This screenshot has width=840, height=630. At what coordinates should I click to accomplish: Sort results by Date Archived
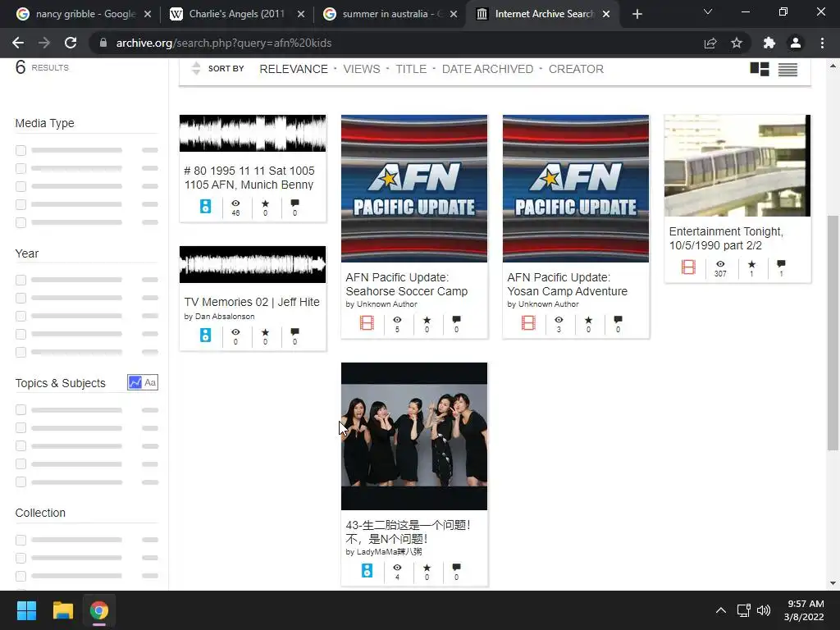click(x=487, y=69)
